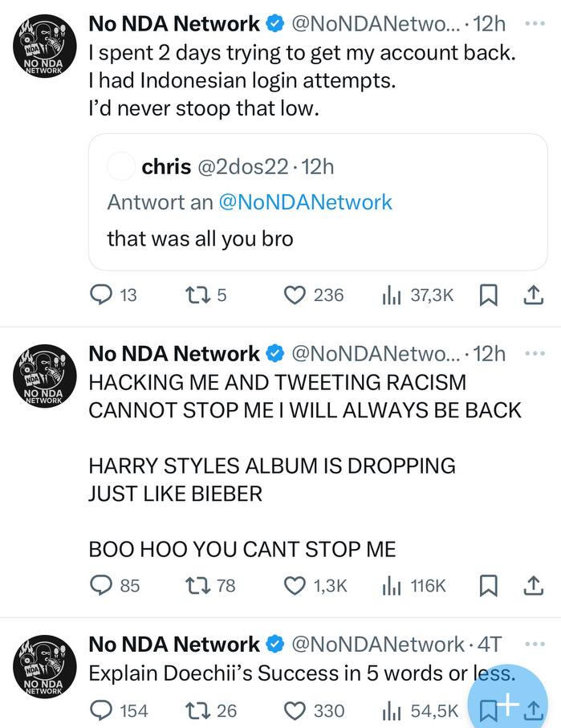Open more options on HACKING ME tweet
Image resolution: width=561 pixels, height=728 pixels.
pyautogui.click(x=534, y=353)
